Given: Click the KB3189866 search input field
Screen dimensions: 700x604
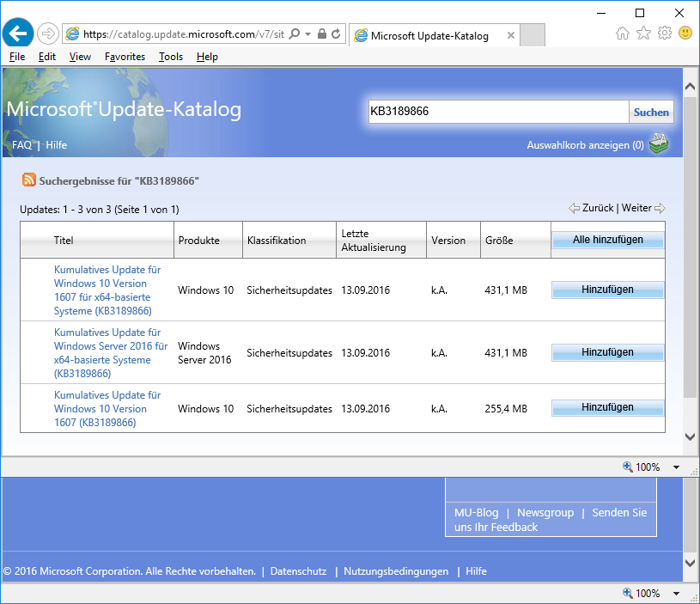Looking at the screenshot, I should click(x=498, y=112).
